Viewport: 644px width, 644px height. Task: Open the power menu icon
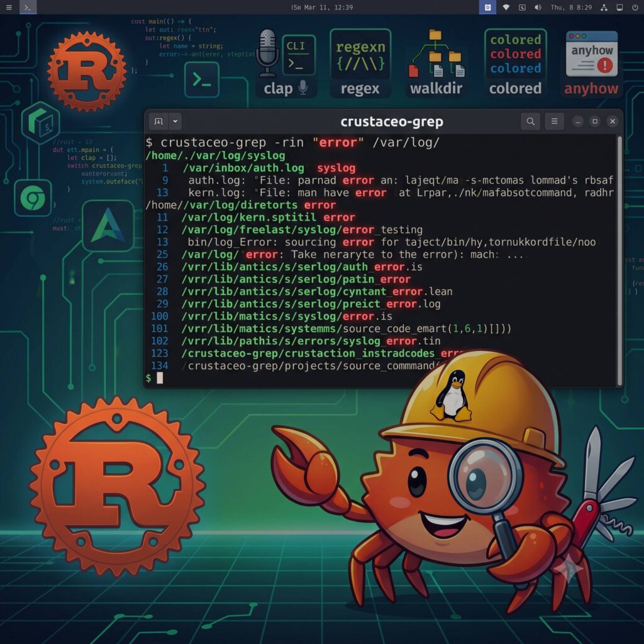635,8
